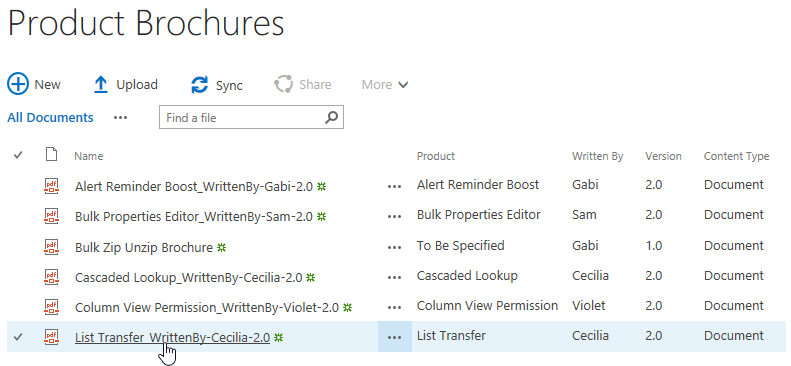Image resolution: width=791 pixels, height=366 pixels.
Task: Click the PDF icon for Bulk Zip Unzip Brochure
Action: [51, 247]
